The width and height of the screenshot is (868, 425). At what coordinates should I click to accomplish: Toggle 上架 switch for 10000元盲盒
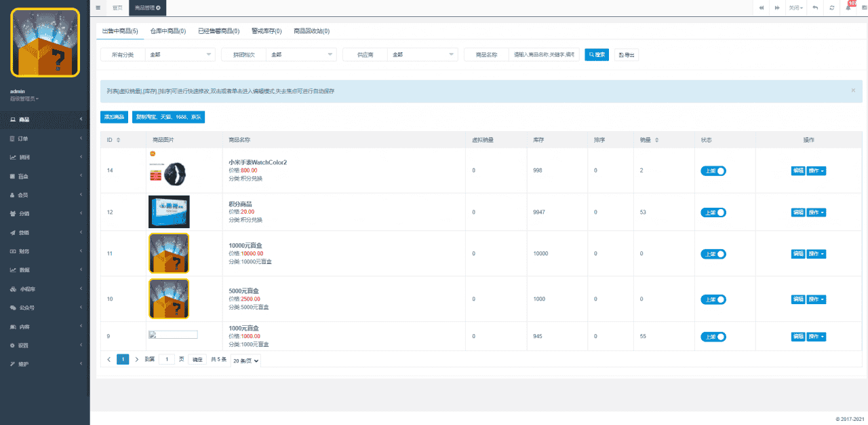pyautogui.click(x=713, y=254)
